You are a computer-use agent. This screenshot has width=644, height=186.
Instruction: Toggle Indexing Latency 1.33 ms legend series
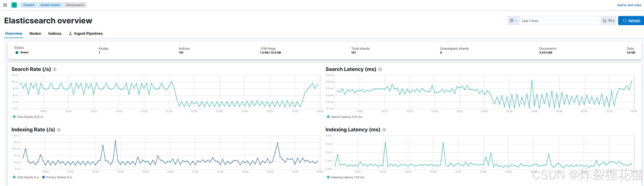[345, 177]
